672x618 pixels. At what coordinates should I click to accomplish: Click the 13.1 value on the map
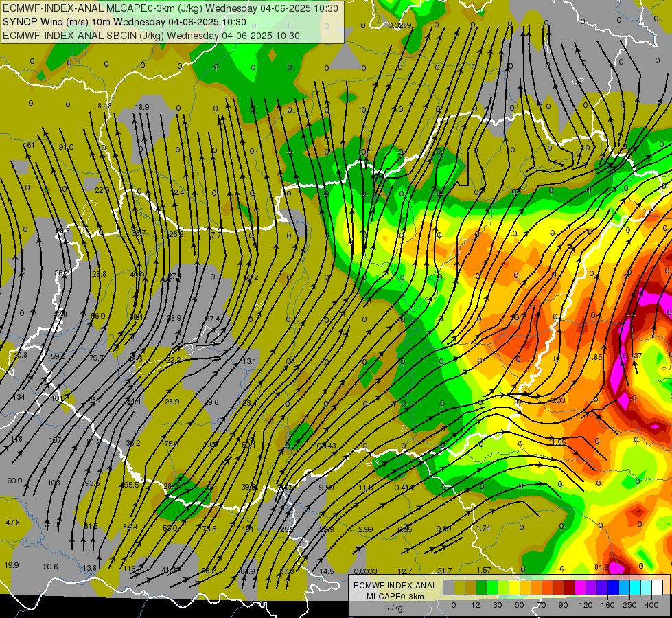coord(249,361)
